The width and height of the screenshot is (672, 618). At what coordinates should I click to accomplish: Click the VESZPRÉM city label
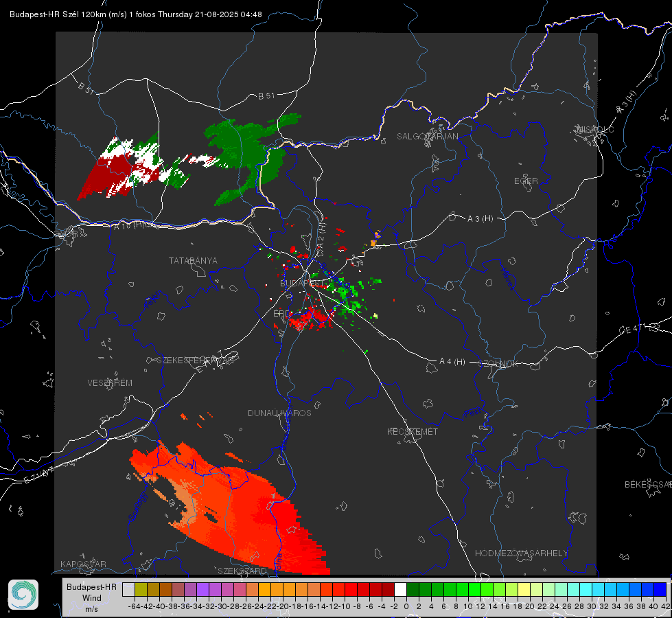(x=110, y=382)
